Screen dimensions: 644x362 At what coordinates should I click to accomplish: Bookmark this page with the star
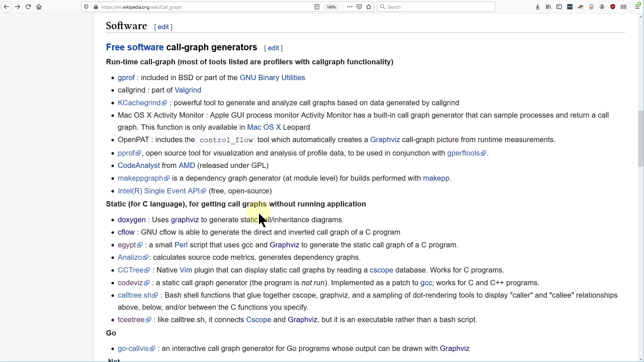[369, 7]
